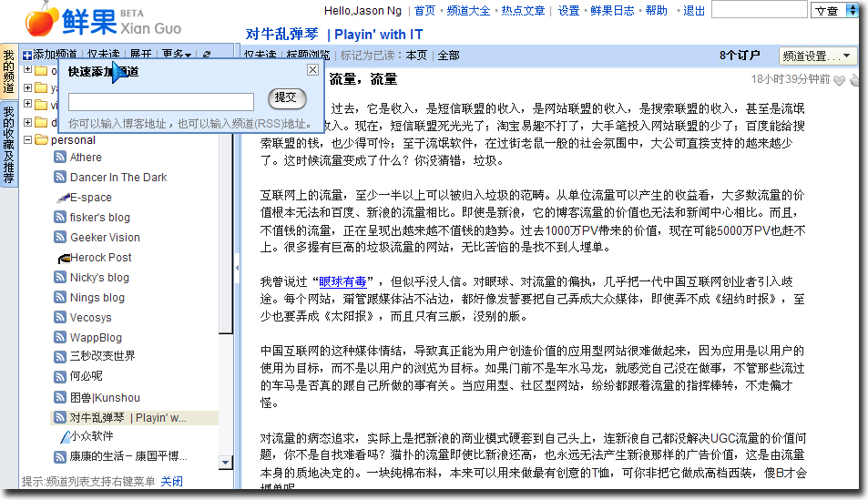Open the 眼球有毒 link in article
Viewport: 868px width, 500px height.
click(342, 281)
